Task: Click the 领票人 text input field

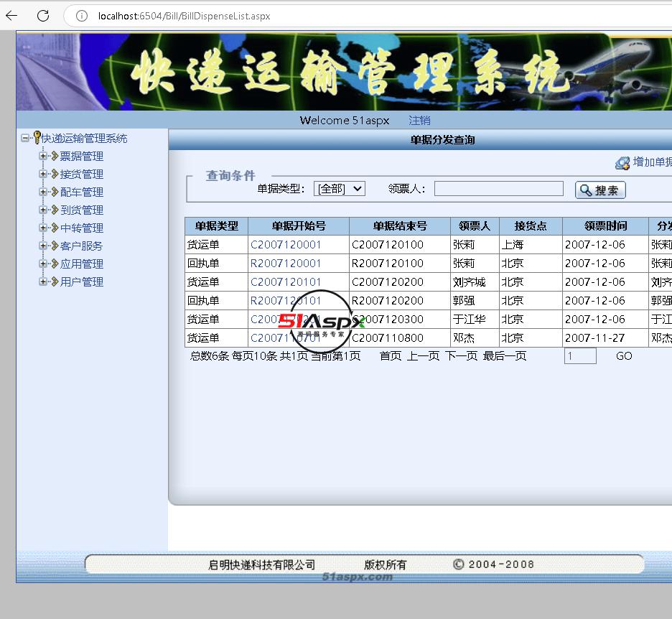Action: pos(498,189)
